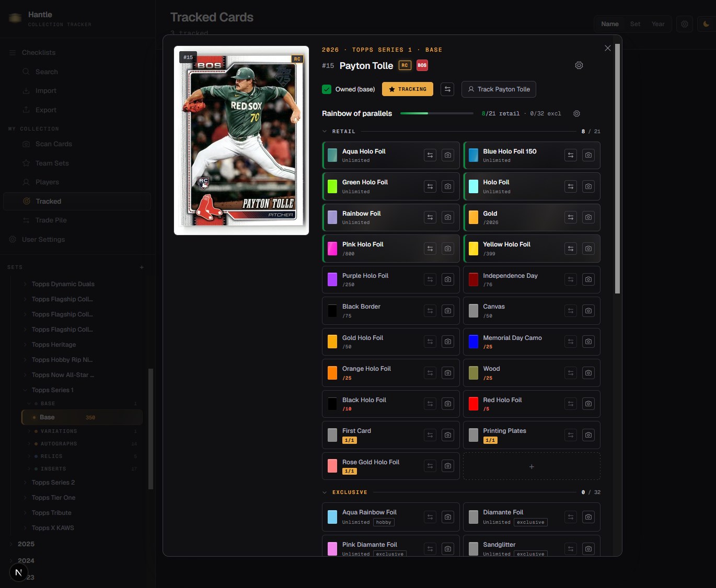
Task: Open the Payton Tolle card image
Action: coord(241,140)
